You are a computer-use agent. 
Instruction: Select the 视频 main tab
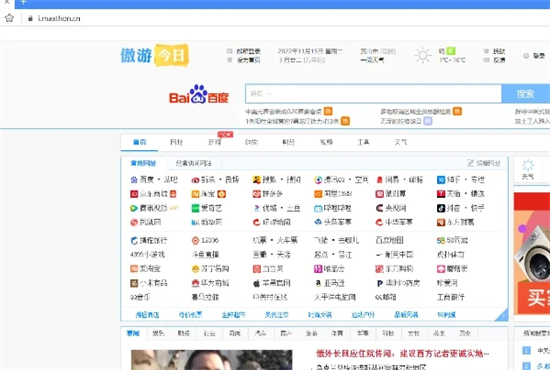(x=326, y=142)
